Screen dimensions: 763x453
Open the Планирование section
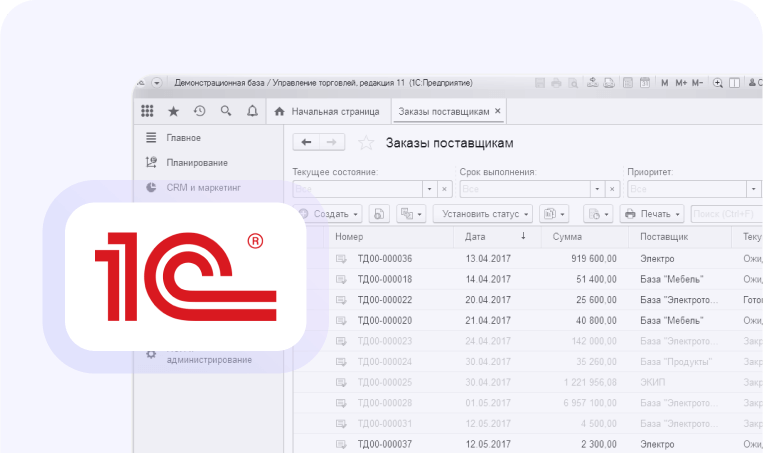[x=197, y=162]
